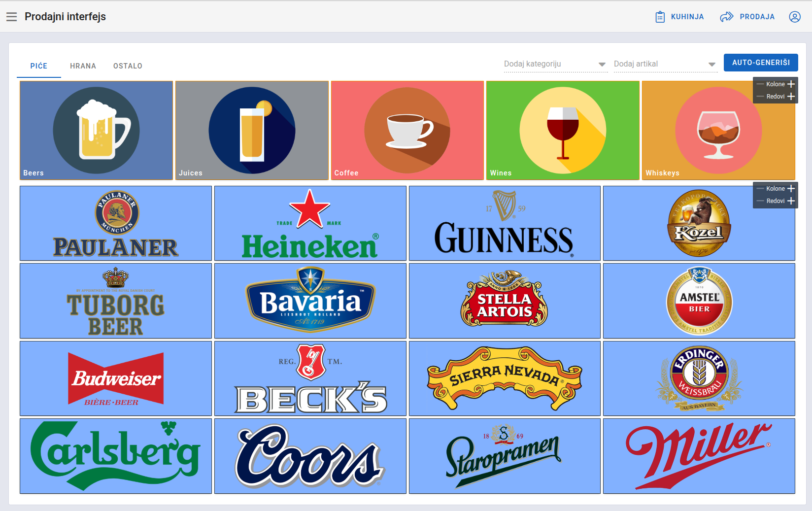Select the Juices category tile
Image resolution: width=812 pixels, height=511 pixels.
252,131
